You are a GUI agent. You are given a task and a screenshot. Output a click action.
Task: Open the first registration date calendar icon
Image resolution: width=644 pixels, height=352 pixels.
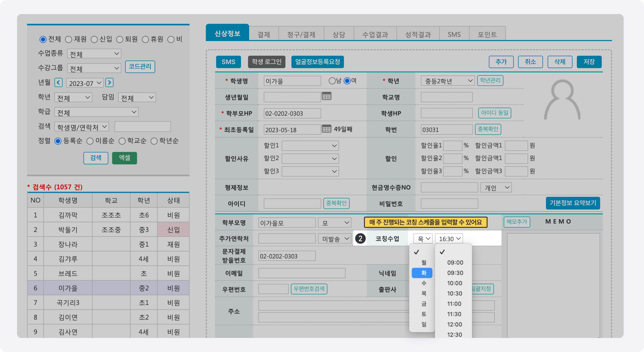(x=326, y=129)
